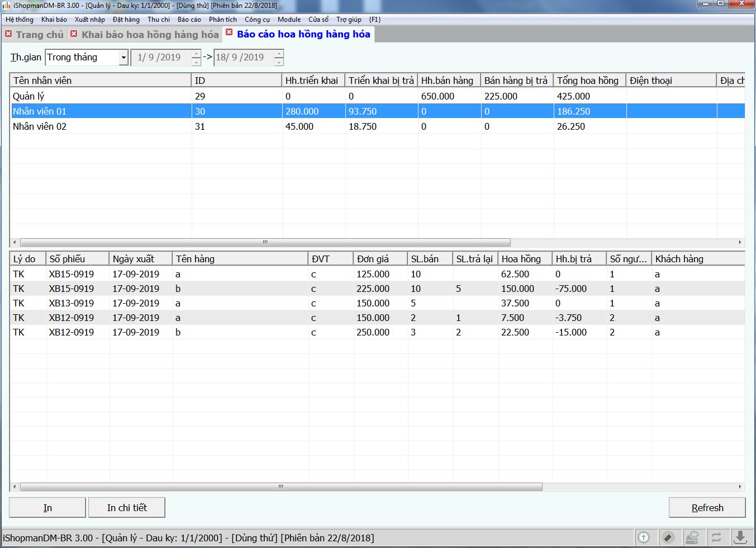Click right arrow of upper table scrollbar
This screenshot has height=548, width=756.
pyautogui.click(x=740, y=243)
